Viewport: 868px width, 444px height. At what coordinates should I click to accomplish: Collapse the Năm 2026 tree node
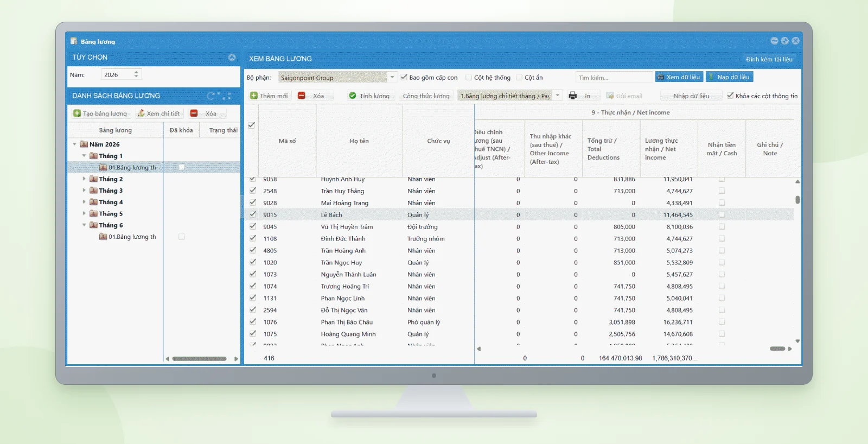[74, 144]
